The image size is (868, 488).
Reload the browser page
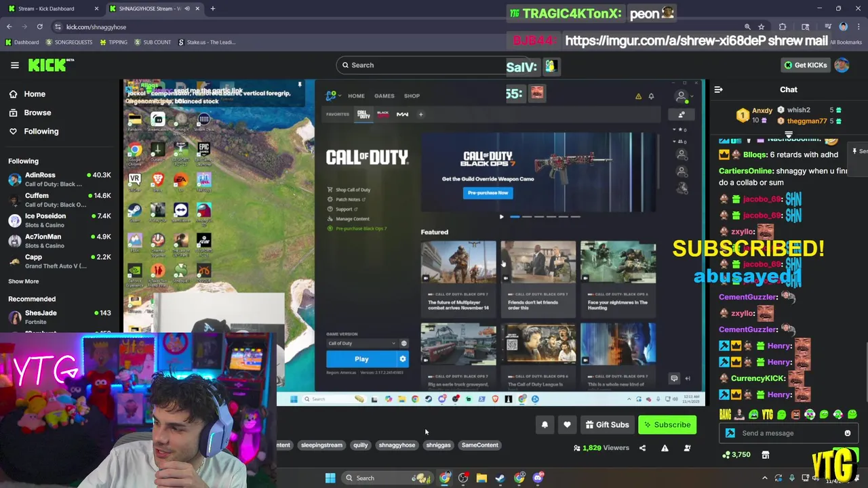tap(39, 26)
